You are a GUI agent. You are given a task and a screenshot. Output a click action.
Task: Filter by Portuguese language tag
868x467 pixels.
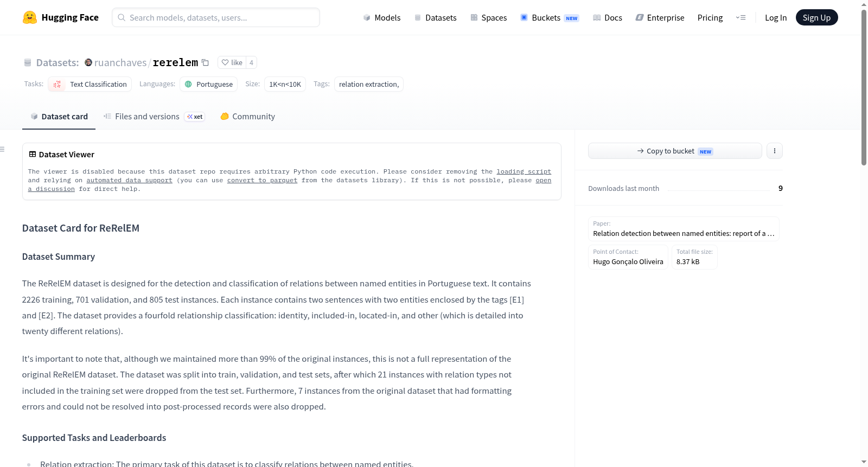tap(209, 84)
